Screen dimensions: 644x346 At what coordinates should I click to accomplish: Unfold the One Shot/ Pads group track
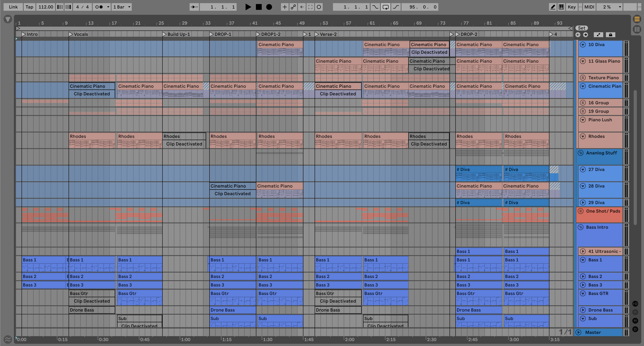coord(581,211)
